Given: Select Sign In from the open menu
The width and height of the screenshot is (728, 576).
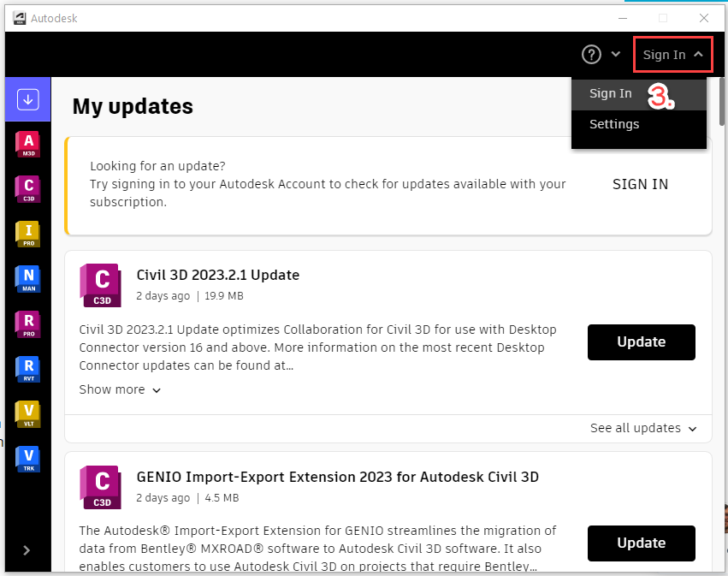Looking at the screenshot, I should point(610,93).
